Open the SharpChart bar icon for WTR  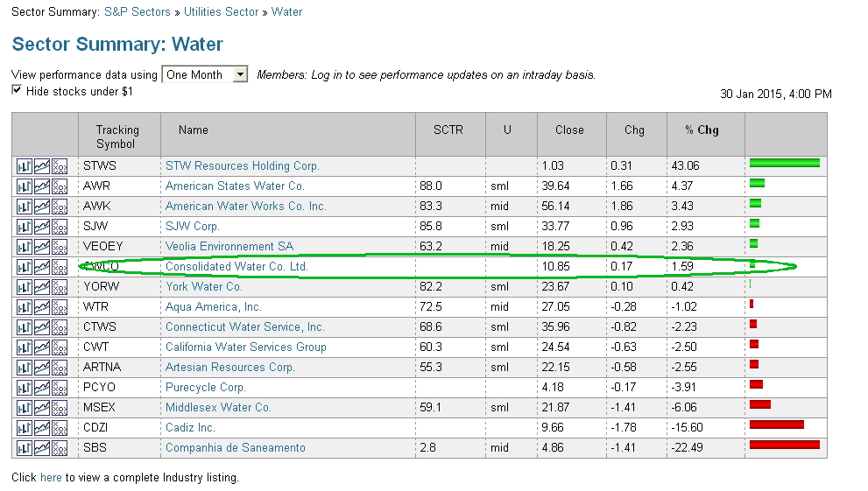[x=25, y=307]
